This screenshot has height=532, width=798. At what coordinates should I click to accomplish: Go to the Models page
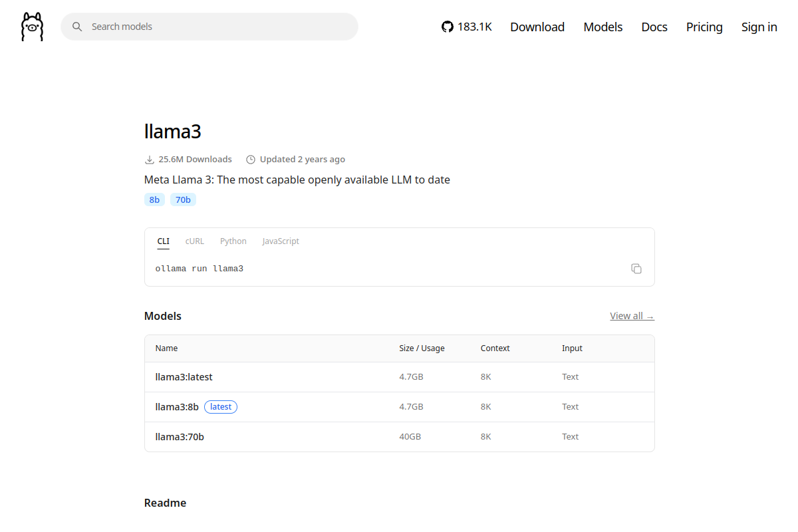603,27
